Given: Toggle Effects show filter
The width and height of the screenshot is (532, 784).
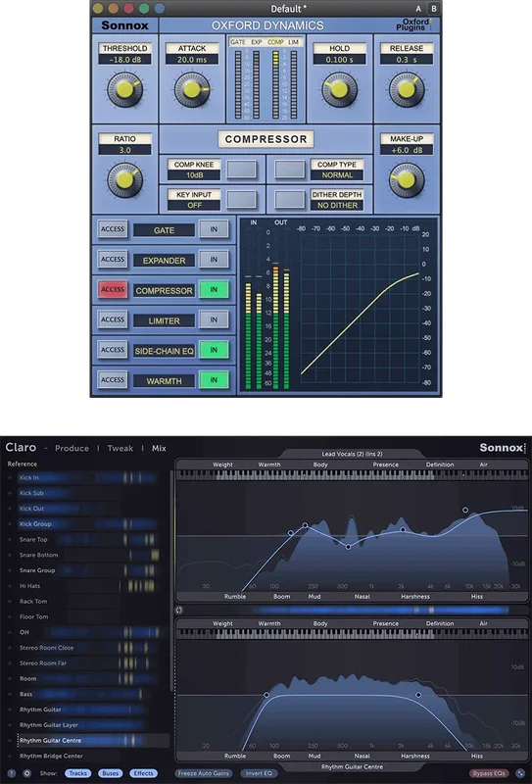Looking at the screenshot, I should point(143,773).
